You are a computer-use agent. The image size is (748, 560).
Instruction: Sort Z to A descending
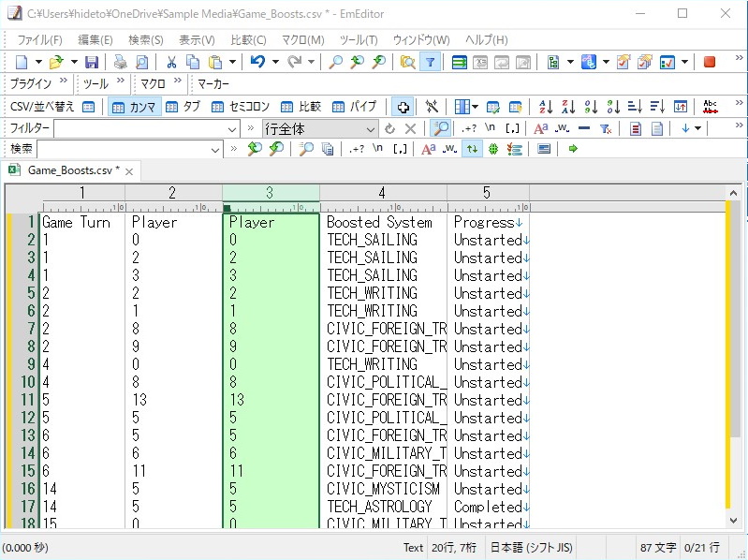[x=567, y=107]
